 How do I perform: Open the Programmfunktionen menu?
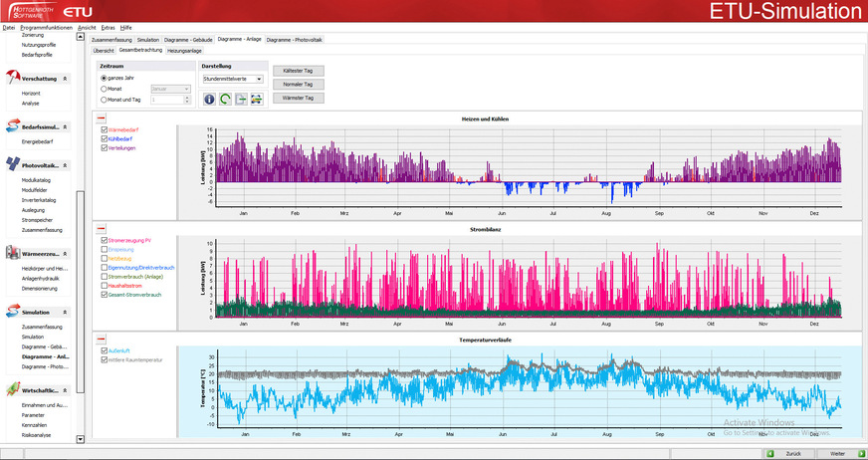46,27
